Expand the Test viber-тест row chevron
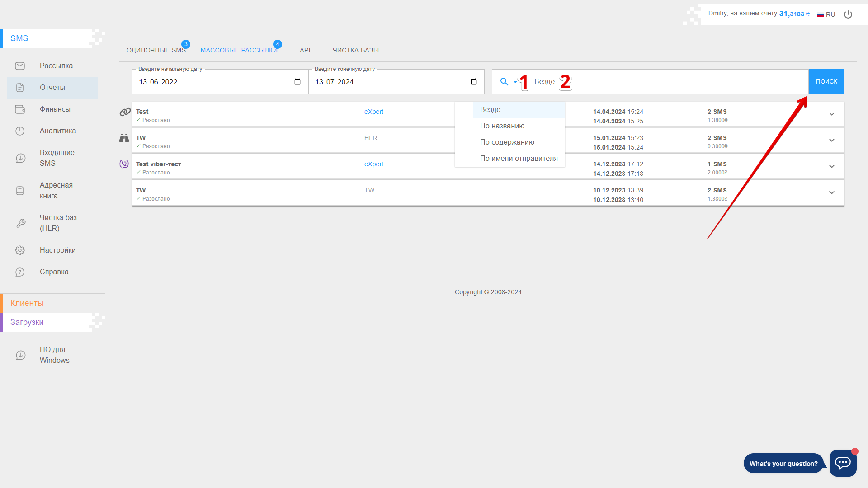Screen dimensions: 868x488 coord(831,166)
